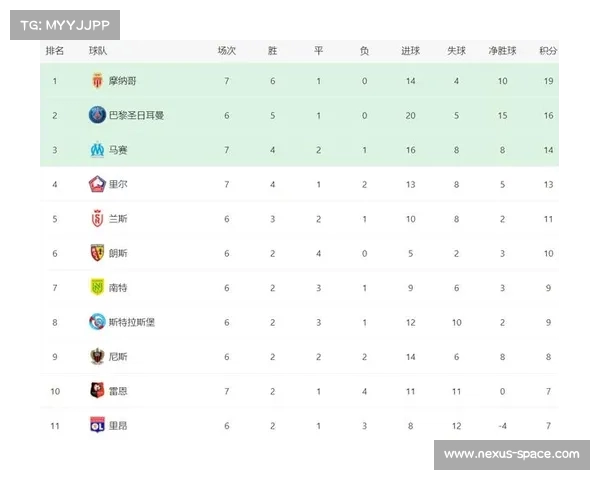Open 斯特拉斯堡 team name link
Screen dimensions: 600x480
[x=132, y=322]
